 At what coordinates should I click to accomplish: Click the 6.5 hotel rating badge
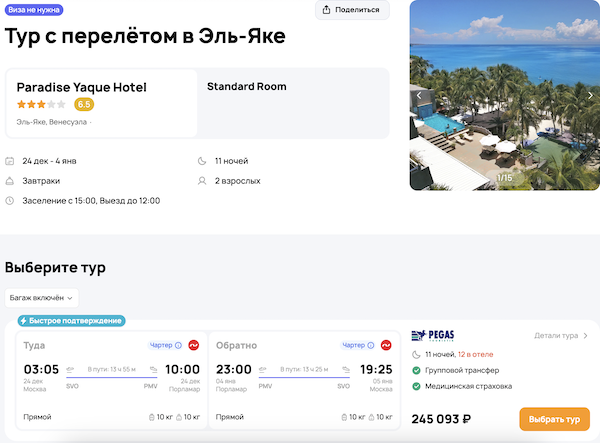(84, 104)
